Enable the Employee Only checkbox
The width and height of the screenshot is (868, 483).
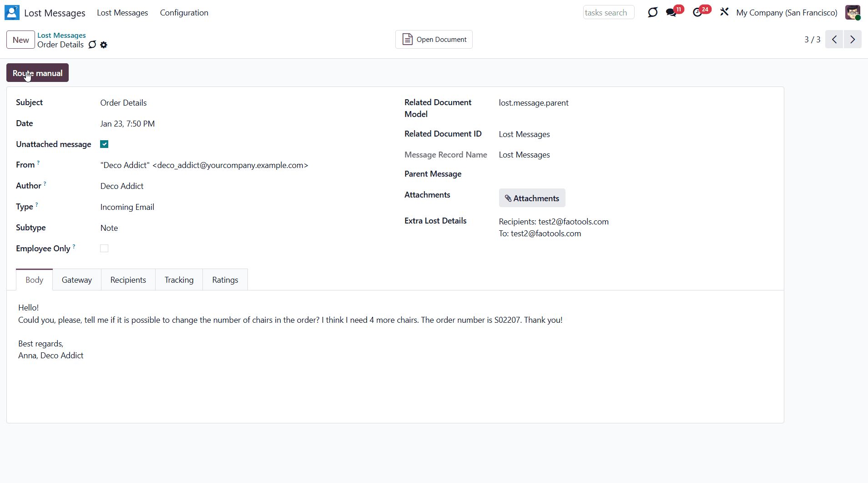(x=104, y=249)
